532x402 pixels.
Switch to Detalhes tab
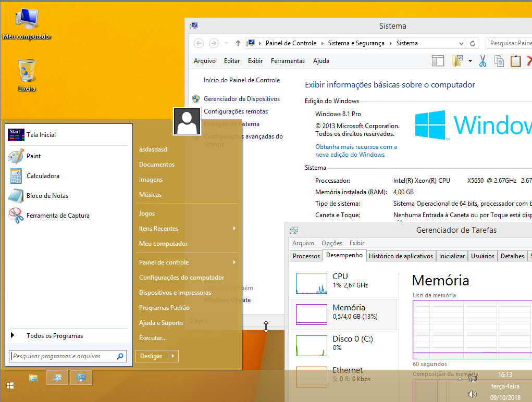coord(512,256)
